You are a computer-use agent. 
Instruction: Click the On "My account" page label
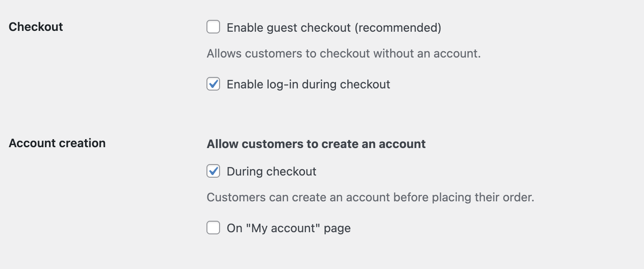click(x=289, y=228)
